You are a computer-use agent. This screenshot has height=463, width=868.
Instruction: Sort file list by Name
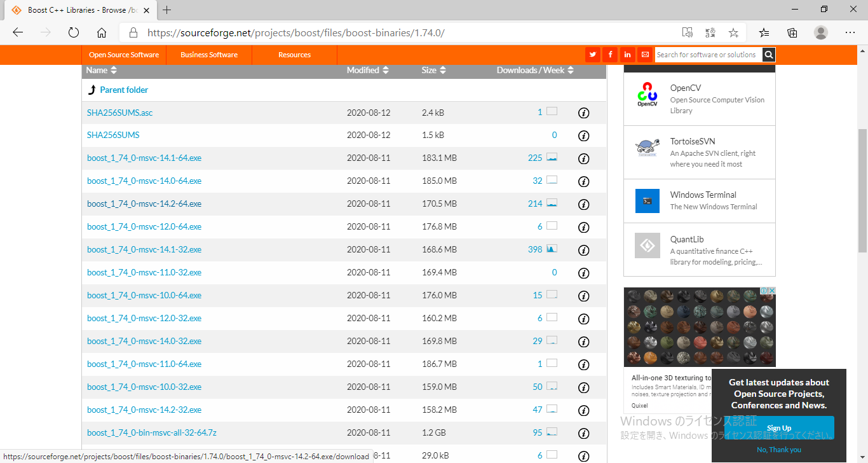[102, 70]
